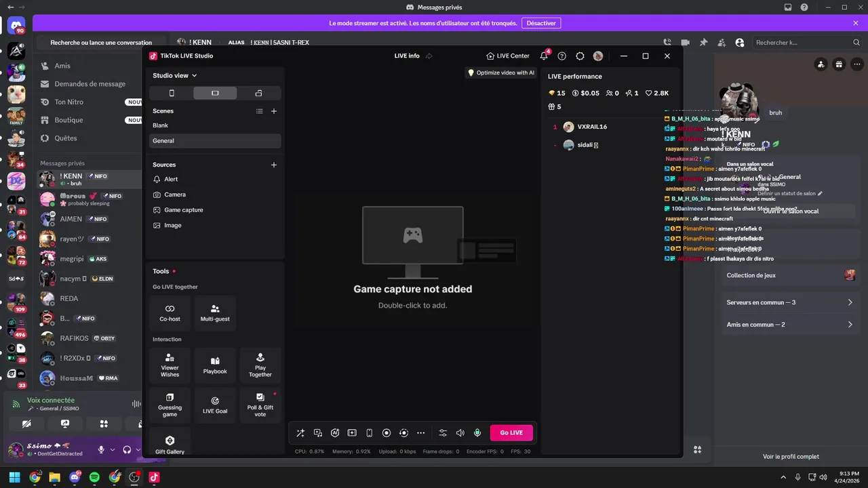Viewport: 868px width, 488px height.
Task: Open the media and music icon
Action: coord(318,432)
